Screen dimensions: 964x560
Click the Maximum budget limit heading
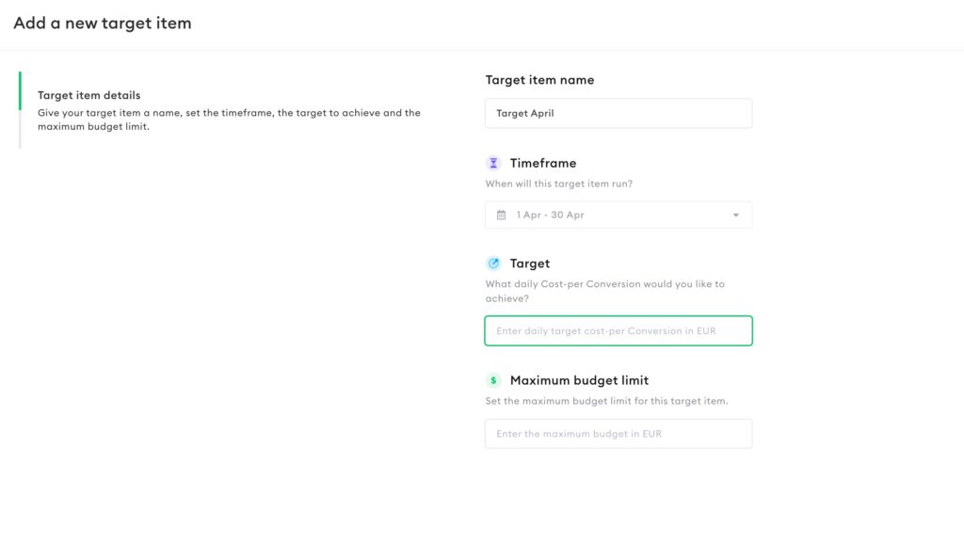coord(579,380)
